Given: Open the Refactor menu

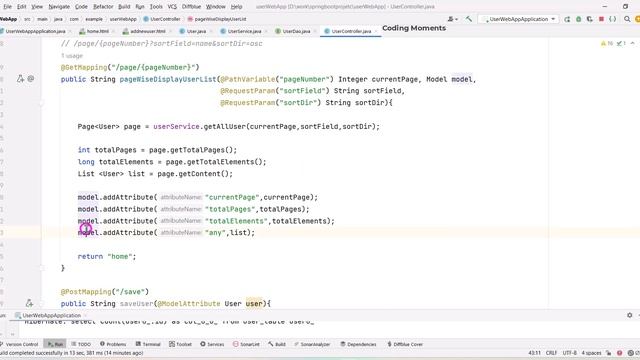Looking at the screenshot, I should click(103, 7).
